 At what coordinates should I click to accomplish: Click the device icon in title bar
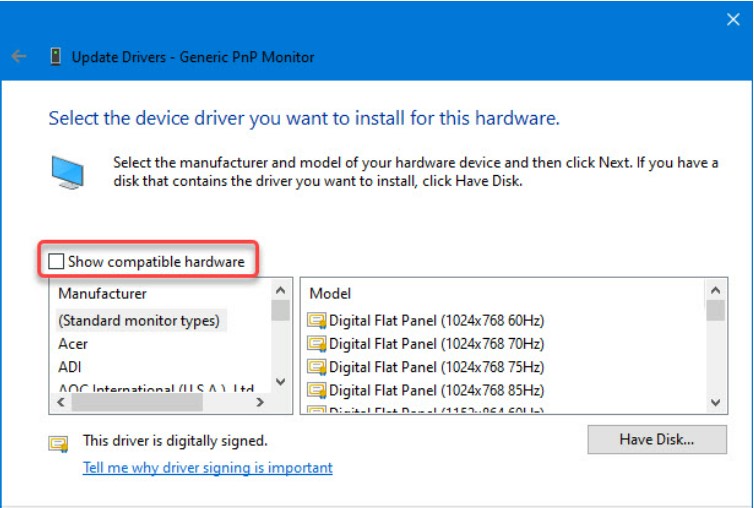click(x=55, y=57)
